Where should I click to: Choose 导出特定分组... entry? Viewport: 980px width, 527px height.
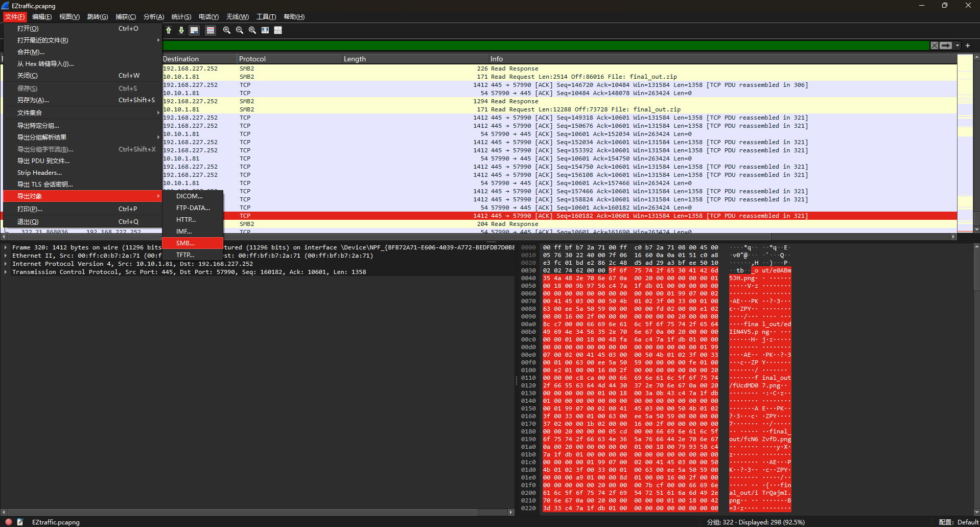point(82,126)
